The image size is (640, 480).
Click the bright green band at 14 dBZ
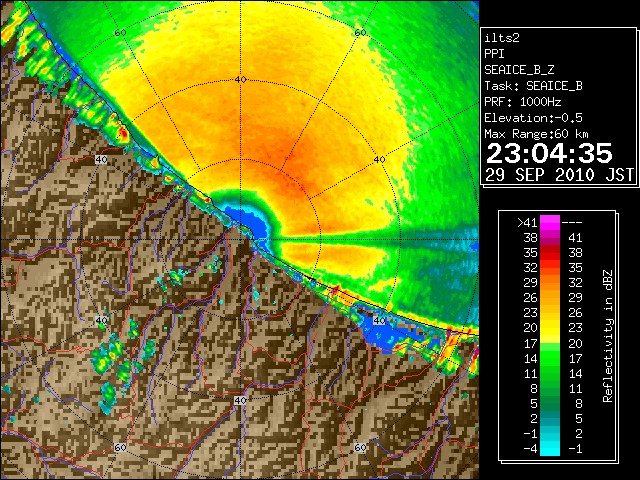click(x=550, y=358)
